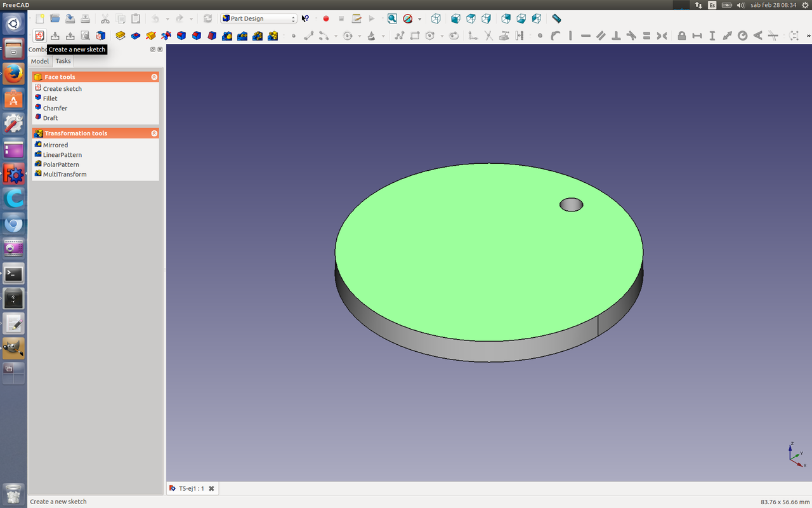Select the T5-ej1 : 1 document tab

tap(191, 488)
